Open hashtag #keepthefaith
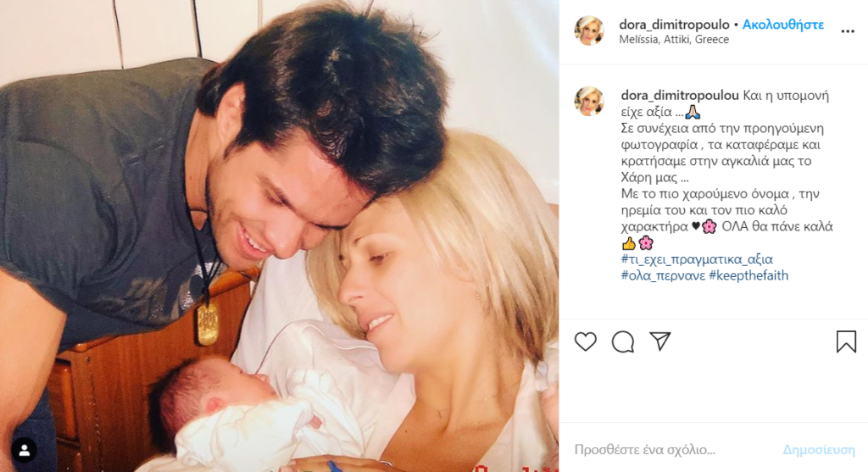868x472 pixels. (x=748, y=275)
